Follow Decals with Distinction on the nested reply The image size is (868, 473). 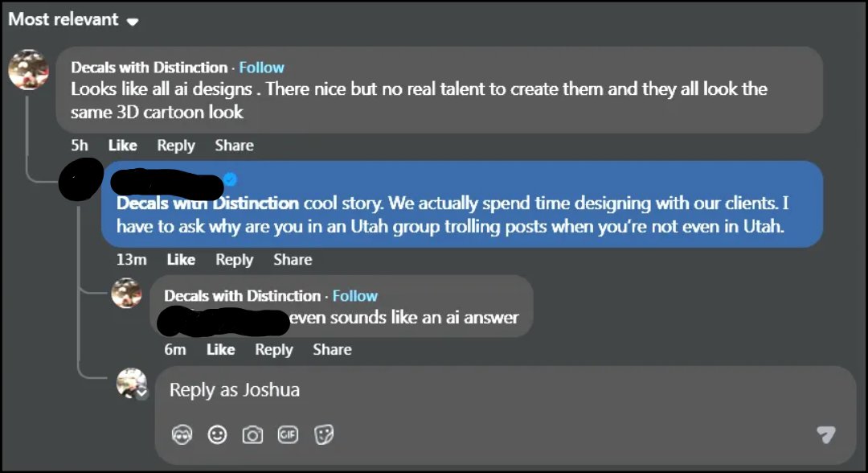tap(355, 296)
